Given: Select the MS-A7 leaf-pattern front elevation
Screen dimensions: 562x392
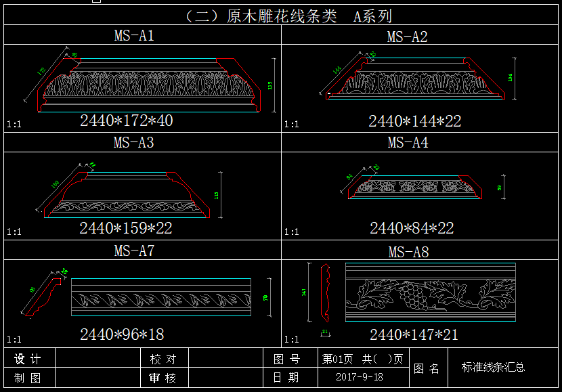Looking at the screenshot, I should click(x=161, y=297).
